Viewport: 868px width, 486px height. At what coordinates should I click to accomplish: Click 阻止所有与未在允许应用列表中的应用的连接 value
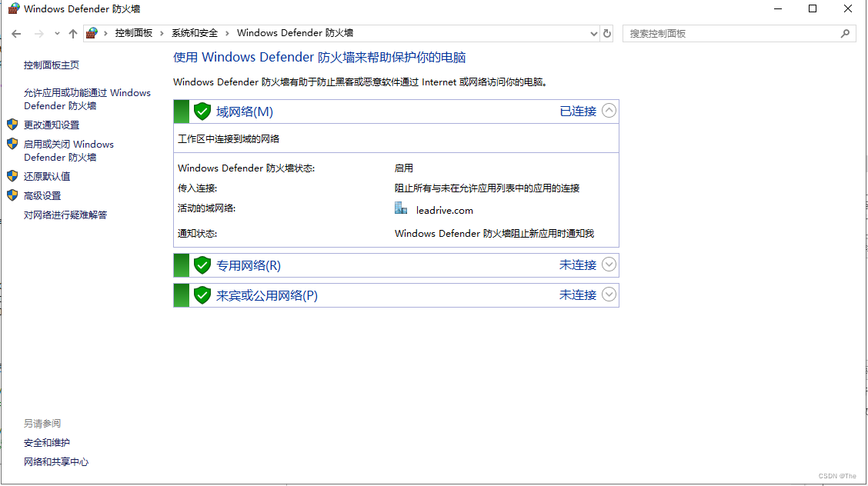[487, 188]
